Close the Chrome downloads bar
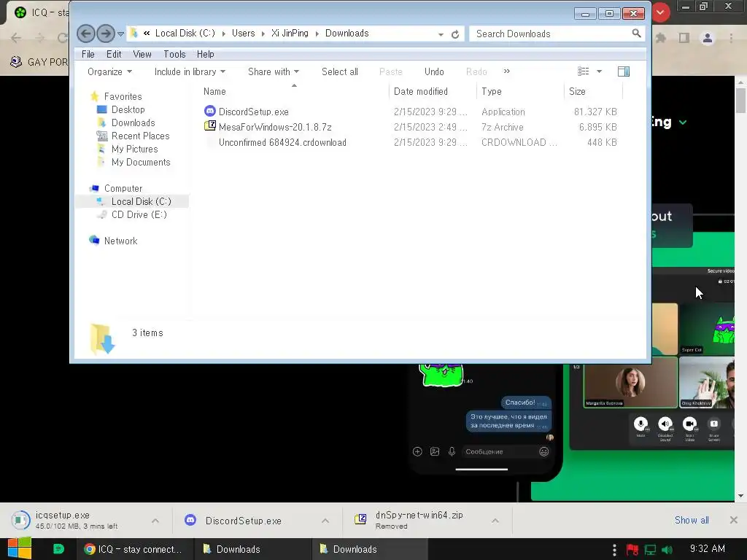This screenshot has width=747, height=560. click(734, 520)
